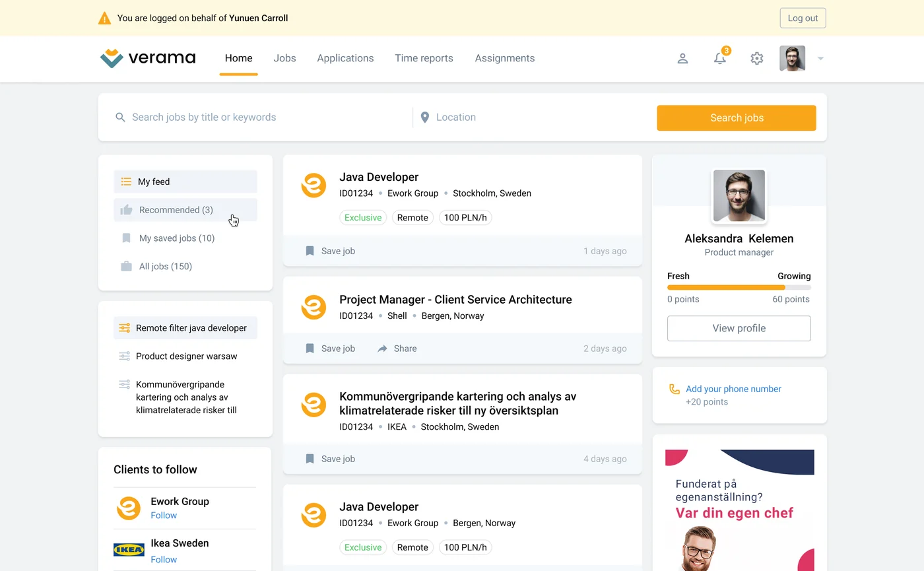Open the Time reports tab
Image resolution: width=924 pixels, height=571 pixels.
pyautogui.click(x=424, y=58)
